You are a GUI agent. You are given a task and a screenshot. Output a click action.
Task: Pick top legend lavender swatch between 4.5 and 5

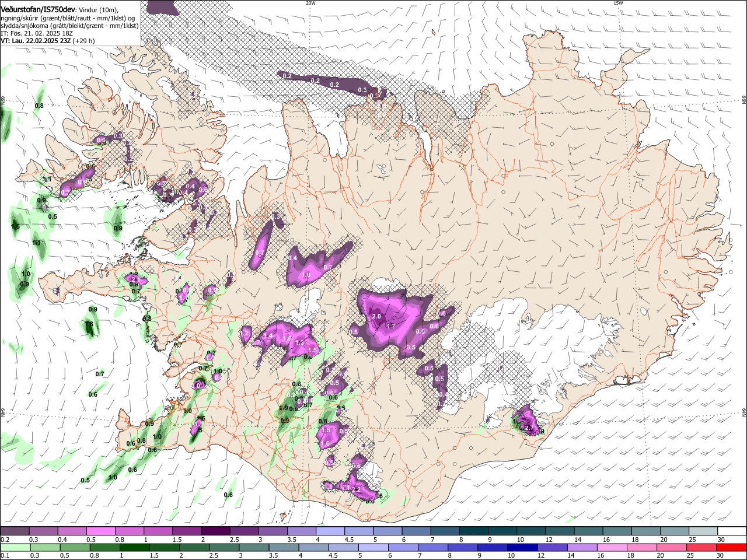coord(359,531)
